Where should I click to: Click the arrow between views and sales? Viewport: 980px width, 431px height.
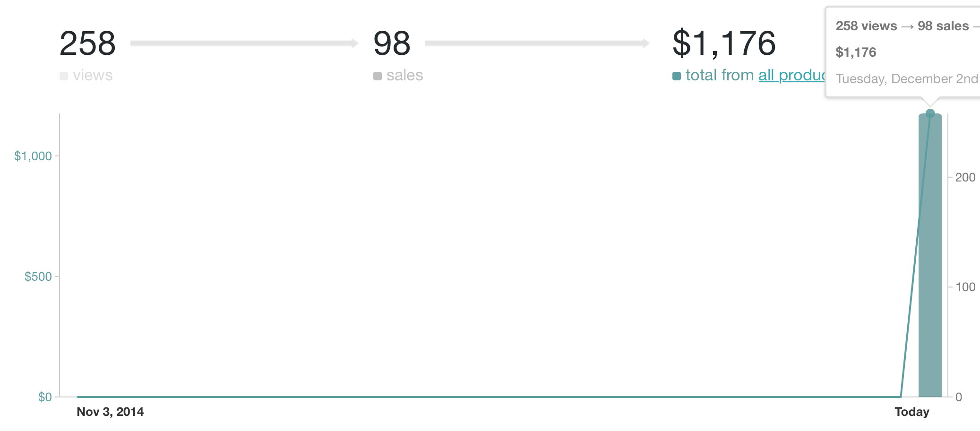click(244, 43)
